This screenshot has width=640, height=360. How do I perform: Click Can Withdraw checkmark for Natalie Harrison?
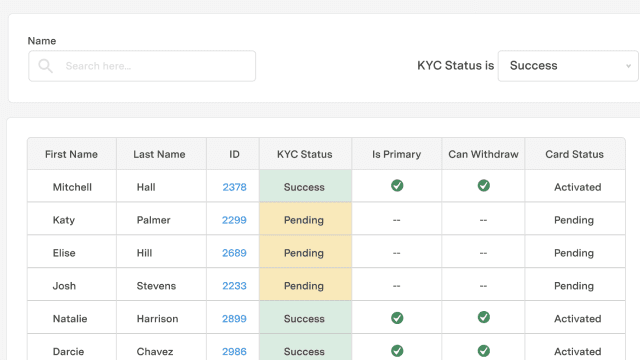click(x=484, y=317)
